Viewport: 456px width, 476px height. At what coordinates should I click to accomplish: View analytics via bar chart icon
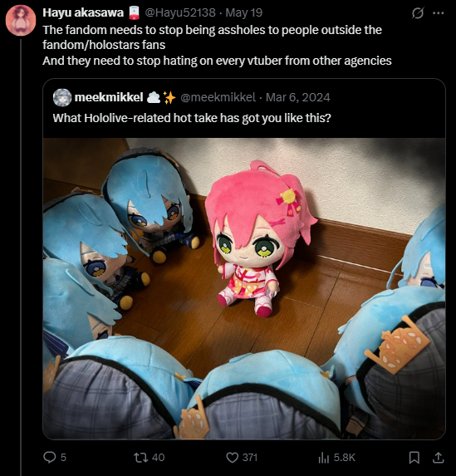pyautogui.click(x=324, y=458)
